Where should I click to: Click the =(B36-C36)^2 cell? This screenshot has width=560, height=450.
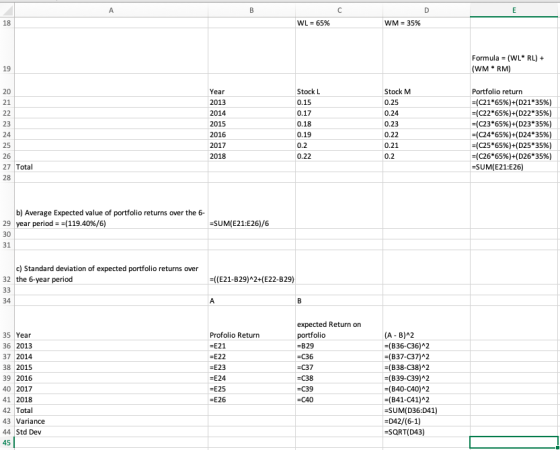(426, 346)
